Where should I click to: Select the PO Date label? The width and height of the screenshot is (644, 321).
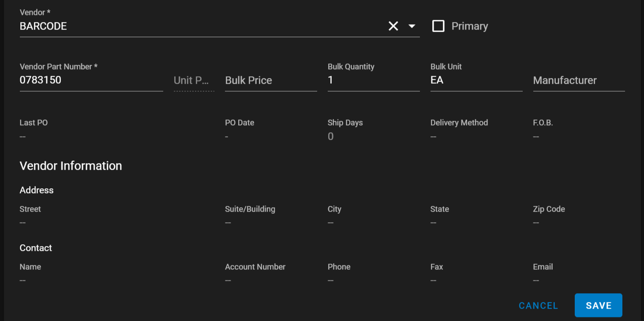pyautogui.click(x=240, y=123)
